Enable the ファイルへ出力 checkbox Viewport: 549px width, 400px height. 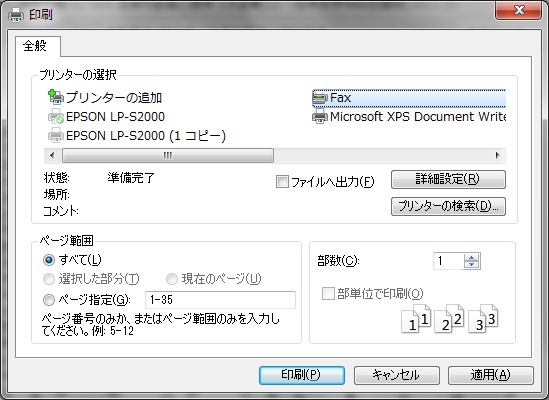(282, 182)
